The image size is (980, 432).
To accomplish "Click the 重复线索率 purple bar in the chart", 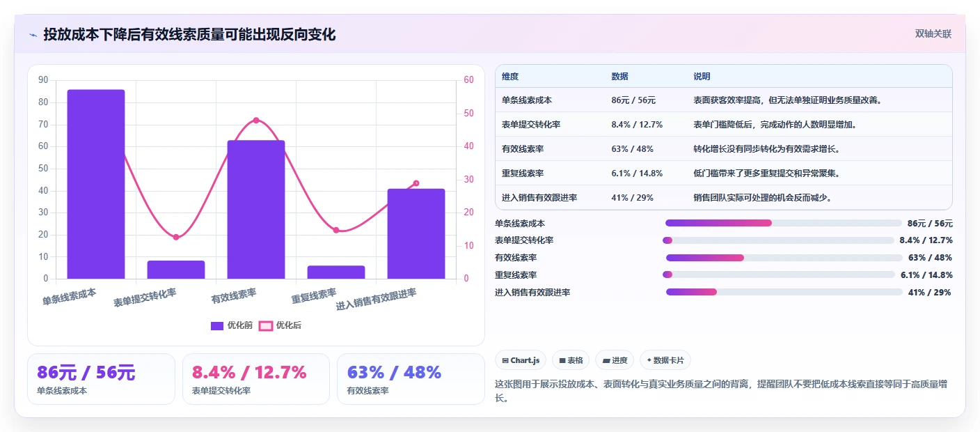I will (336, 272).
